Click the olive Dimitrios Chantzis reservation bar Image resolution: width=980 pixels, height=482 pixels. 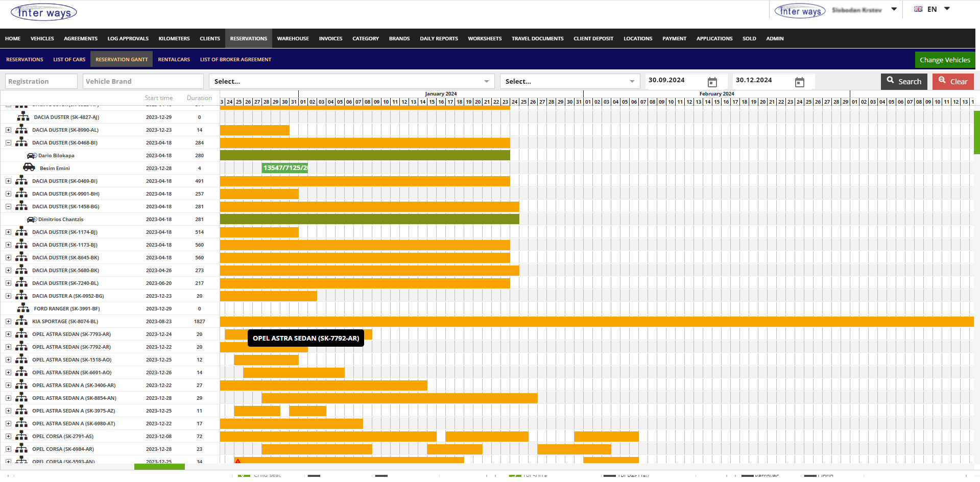pos(369,219)
